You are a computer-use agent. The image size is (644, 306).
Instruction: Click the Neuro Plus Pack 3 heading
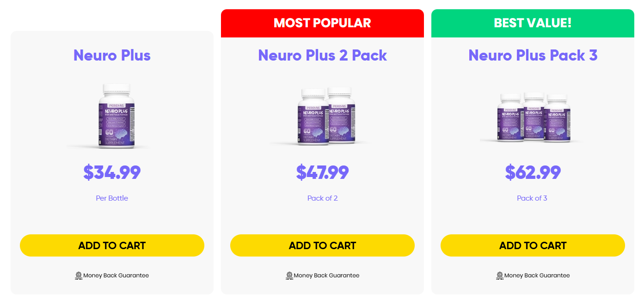click(x=533, y=55)
